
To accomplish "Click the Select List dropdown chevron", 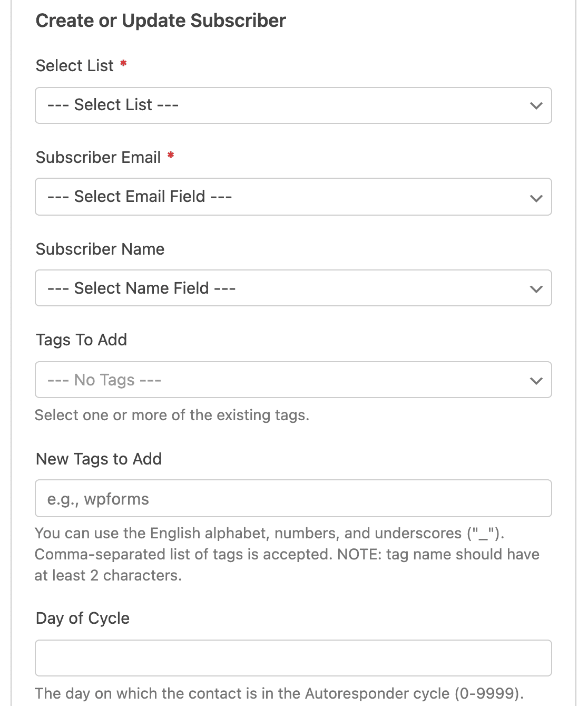I will coord(536,105).
